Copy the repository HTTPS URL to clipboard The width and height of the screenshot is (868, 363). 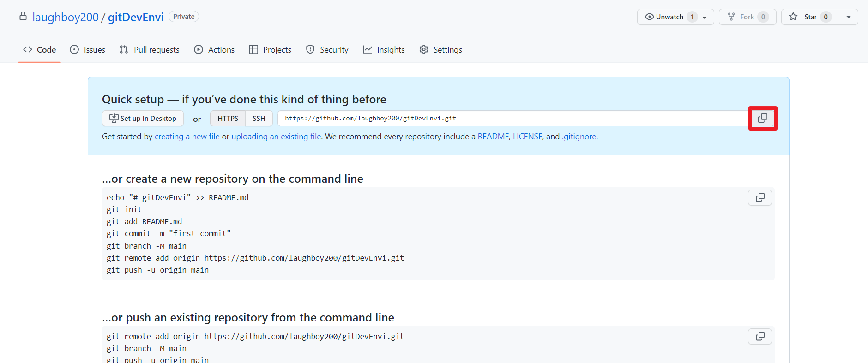[x=763, y=118]
